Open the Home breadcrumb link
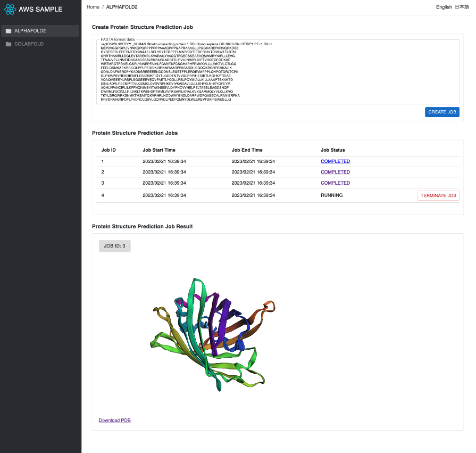The image size is (476, 453). [93, 7]
